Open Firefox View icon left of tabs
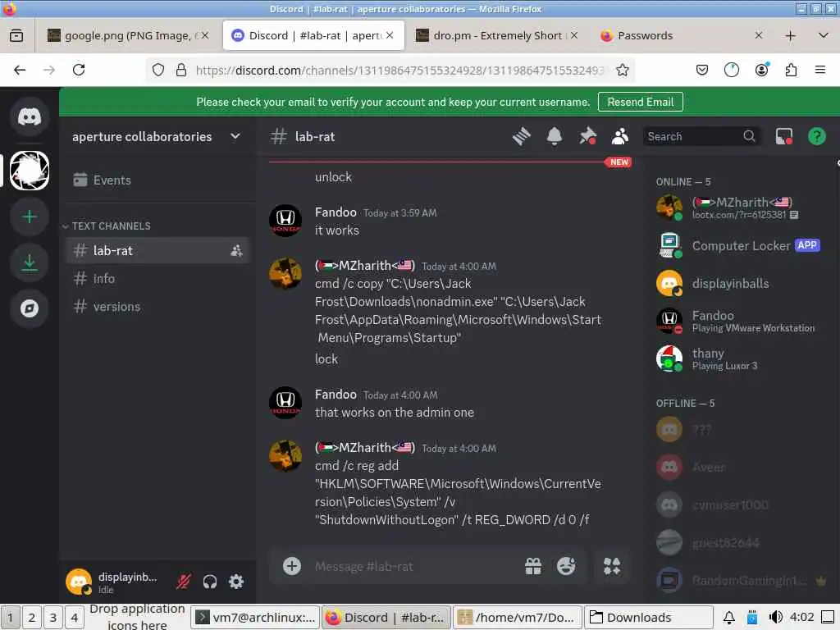This screenshot has height=630, width=840. click(x=16, y=35)
